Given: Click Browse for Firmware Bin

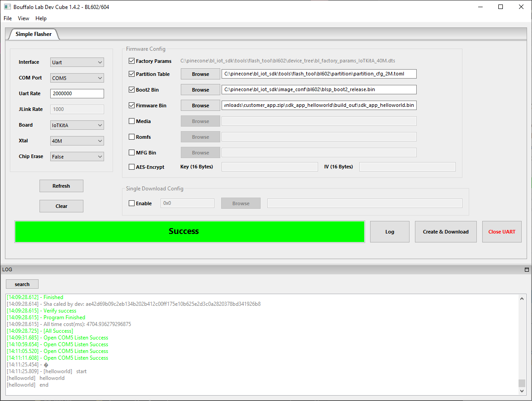Looking at the screenshot, I should point(200,106).
